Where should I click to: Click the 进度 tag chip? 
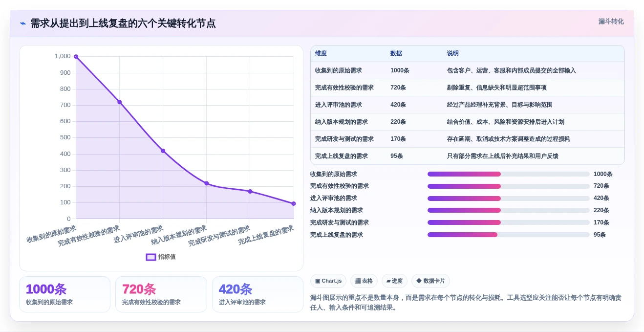pyautogui.click(x=394, y=281)
